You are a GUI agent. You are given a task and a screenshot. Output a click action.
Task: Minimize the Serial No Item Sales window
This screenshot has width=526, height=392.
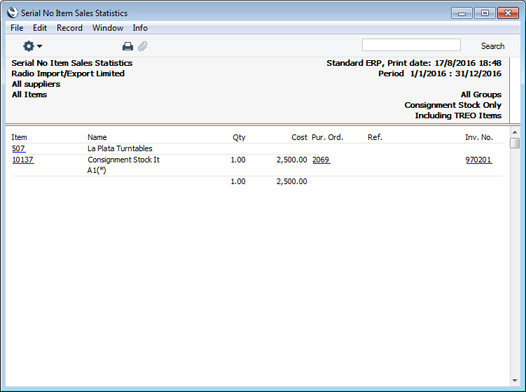tap(462, 13)
